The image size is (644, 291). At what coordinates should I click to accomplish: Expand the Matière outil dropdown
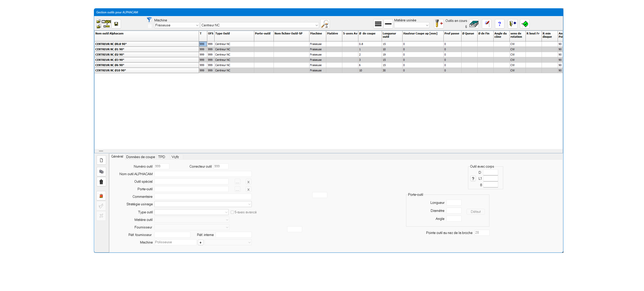coord(192,220)
